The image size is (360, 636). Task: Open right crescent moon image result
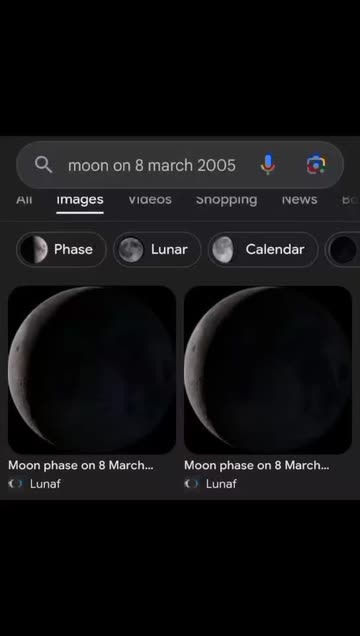click(x=268, y=370)
